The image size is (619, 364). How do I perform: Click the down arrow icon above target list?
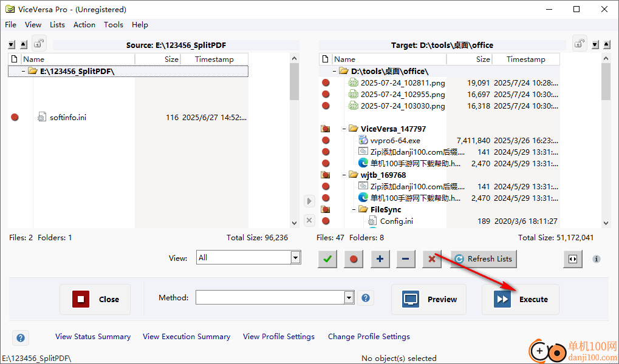click(x=595, y=44)
